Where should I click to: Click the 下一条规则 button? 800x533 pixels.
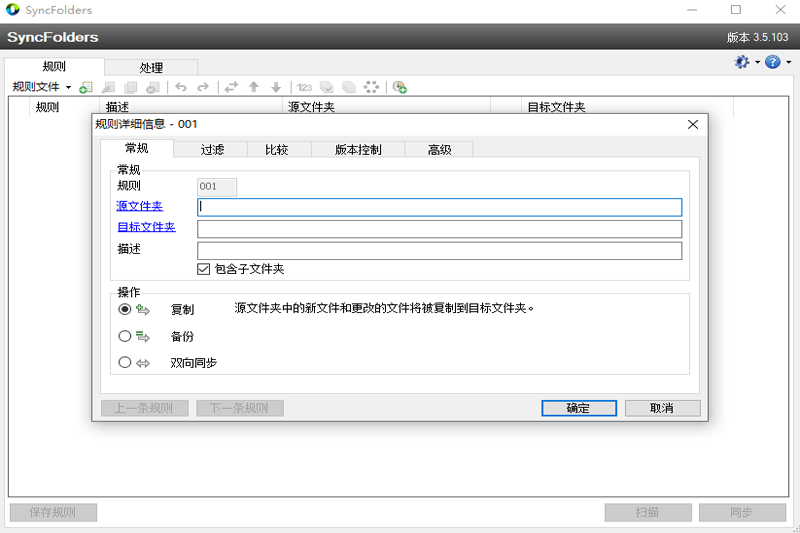(x=239, y=408)
